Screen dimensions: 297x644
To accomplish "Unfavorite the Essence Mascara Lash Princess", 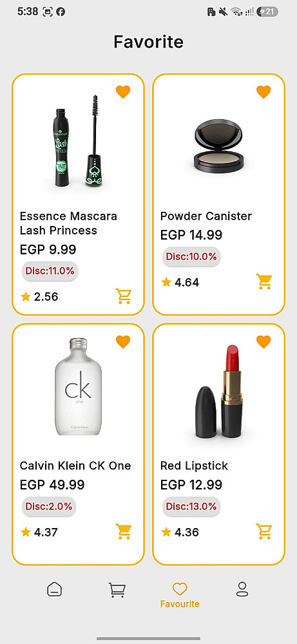I will [123, 91].
